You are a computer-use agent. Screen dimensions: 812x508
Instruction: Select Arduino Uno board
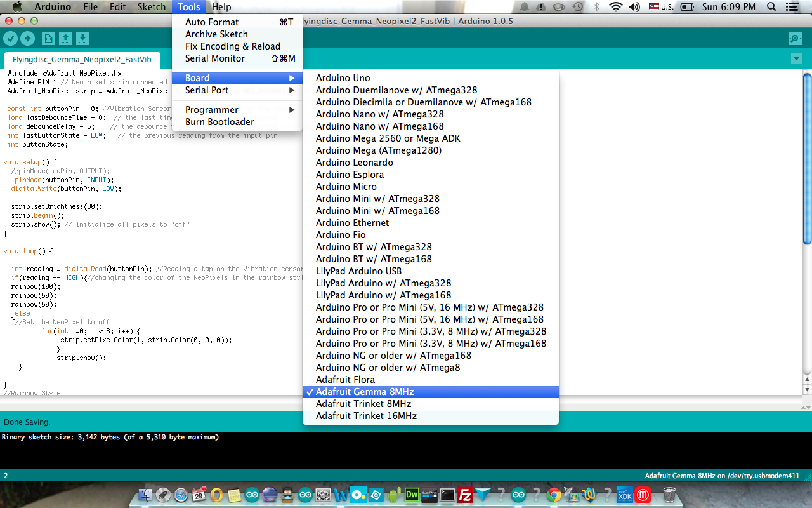click(x=431, y=78)
